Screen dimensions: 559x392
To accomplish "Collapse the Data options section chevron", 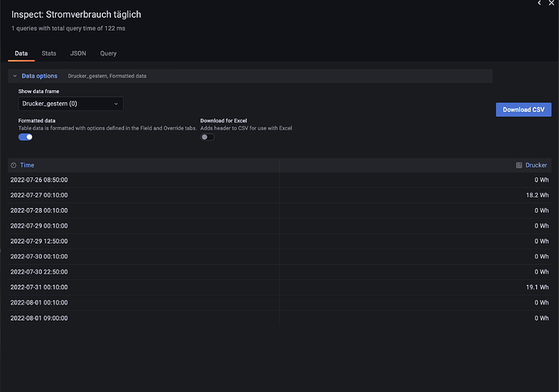I will (15, 76).
